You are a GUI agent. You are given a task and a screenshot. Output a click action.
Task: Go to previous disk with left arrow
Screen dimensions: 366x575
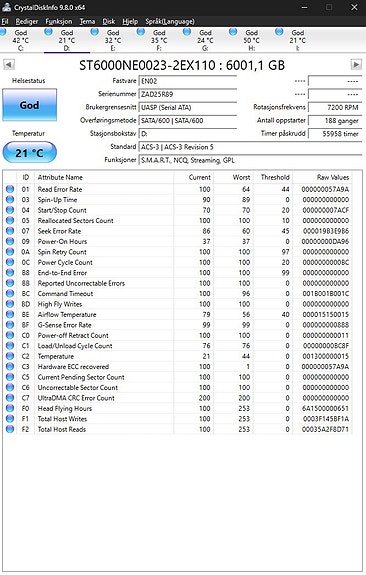tap(9, 65)
